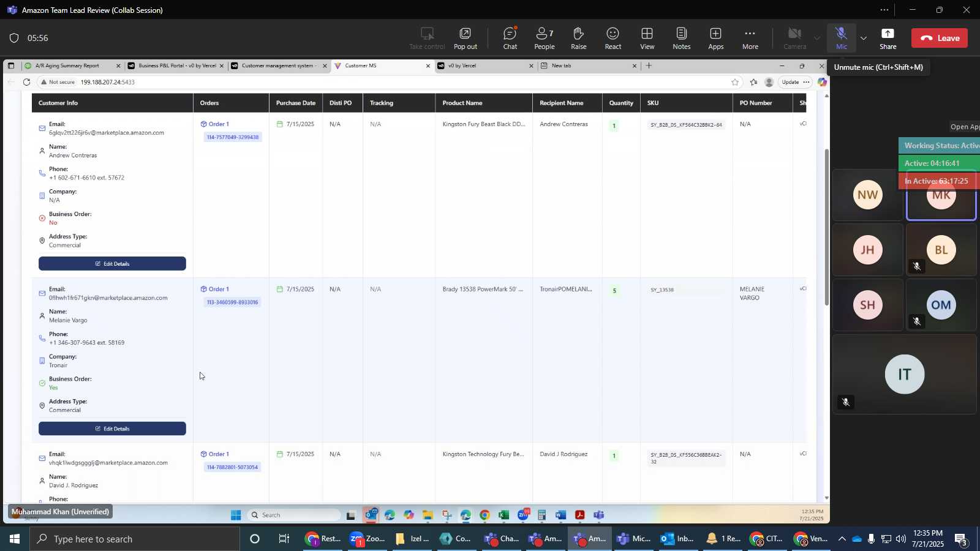The height and width of the screenshot is (551, 980).
Task: Open the Windows notification center
Action: point(961,540)
